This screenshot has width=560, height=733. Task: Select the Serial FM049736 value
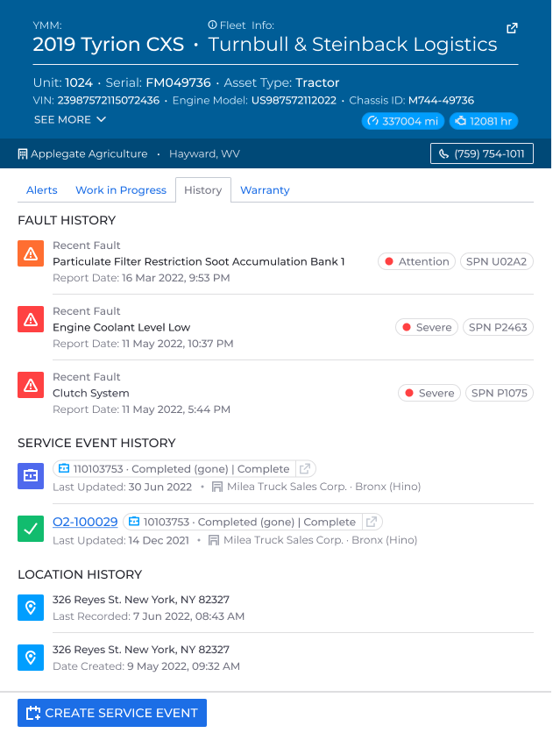coord(179,82)
